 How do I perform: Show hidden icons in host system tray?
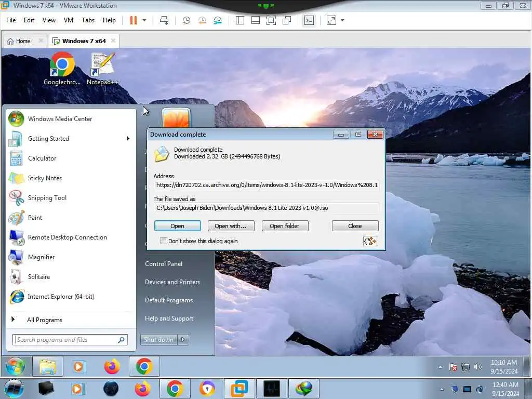pos(442,389)
